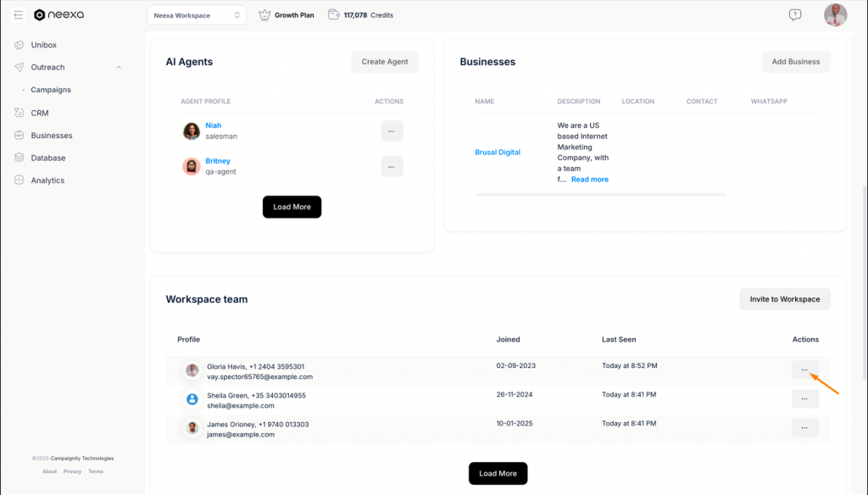
Task: Click Invite to Workspace button
Action: pyautogui.click(x=784, y=299)
